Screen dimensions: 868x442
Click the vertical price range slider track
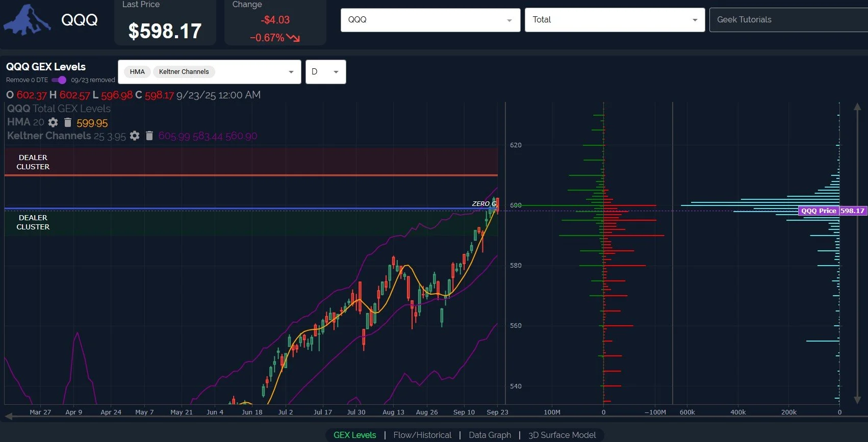(857, 253)
